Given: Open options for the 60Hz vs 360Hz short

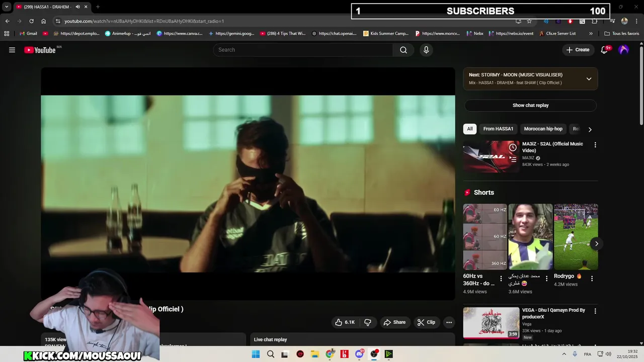Looking at the screenshot, I should pos(501,278).
